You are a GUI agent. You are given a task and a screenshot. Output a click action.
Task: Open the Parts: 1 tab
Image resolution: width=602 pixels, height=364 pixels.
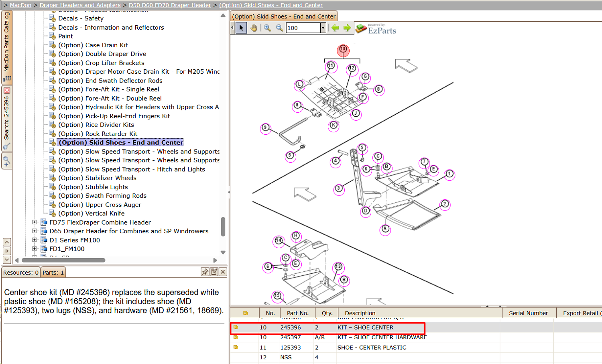(x=53, y=273)
